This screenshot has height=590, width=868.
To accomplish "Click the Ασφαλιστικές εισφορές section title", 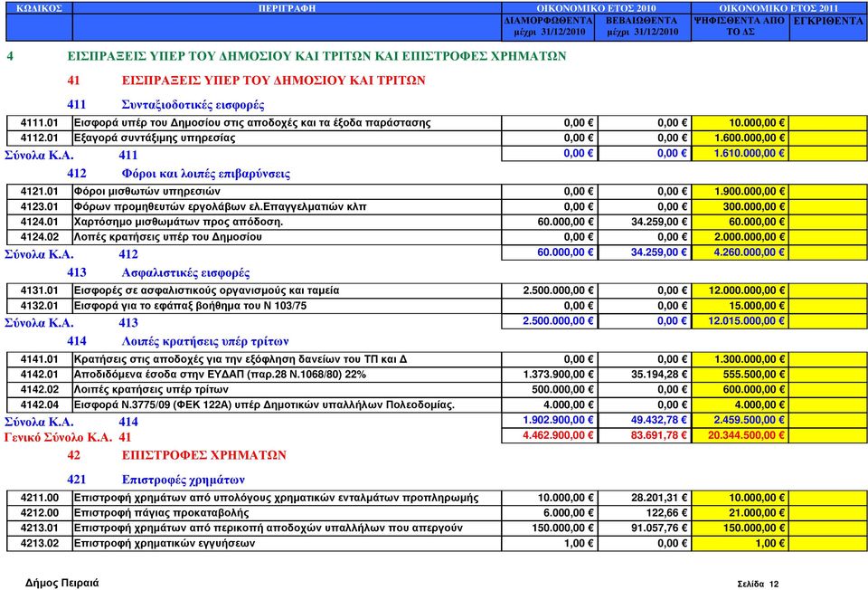I will [x=185, y=272].
